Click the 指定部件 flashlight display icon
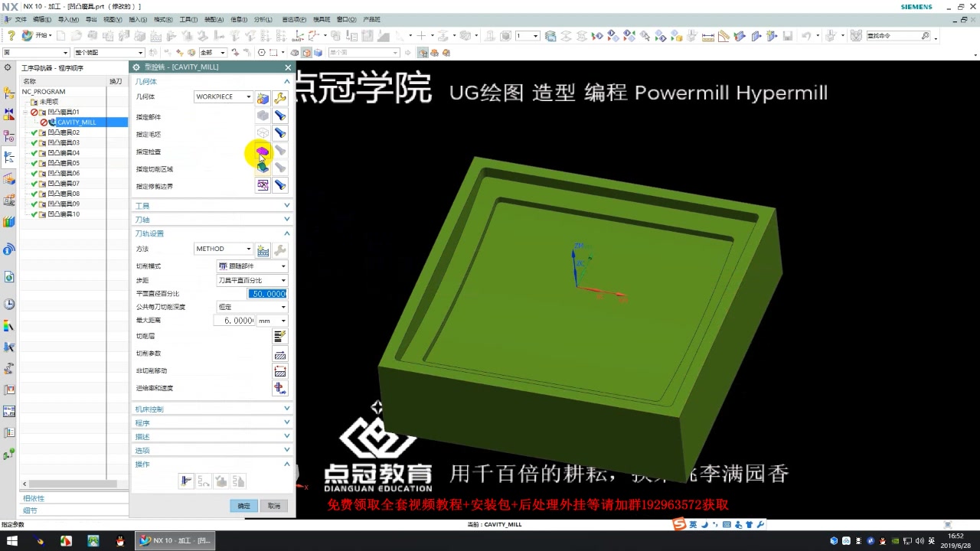This screenshot has height=551, width=980. (x=280, y=116)
